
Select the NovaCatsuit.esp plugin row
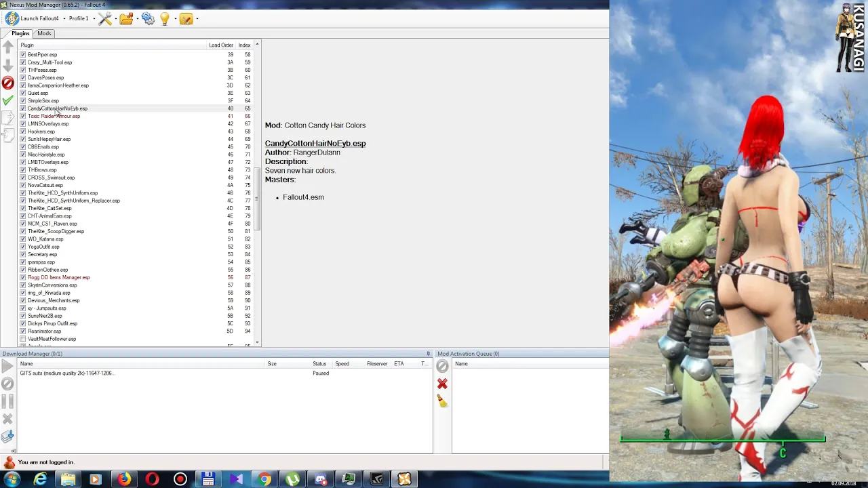click(136, 185)
